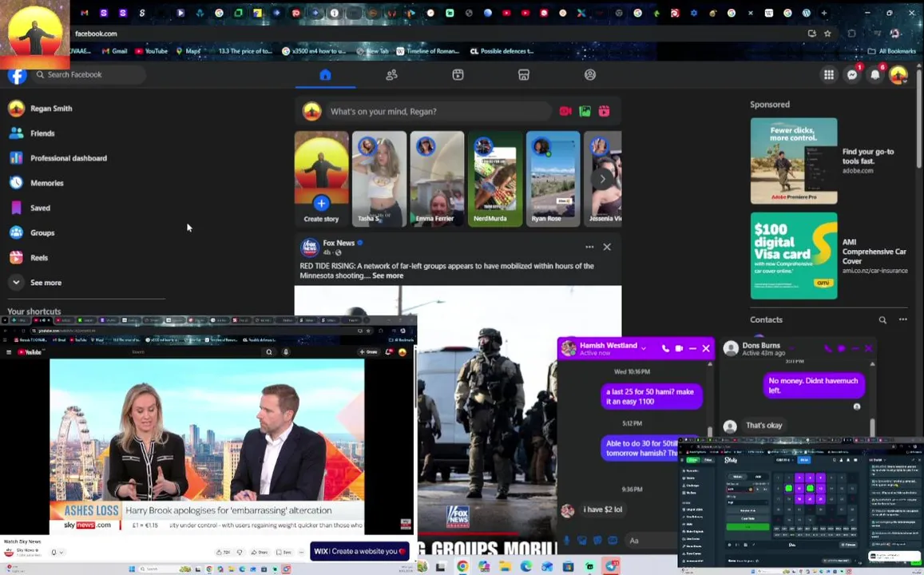
Task: Open the Fox News page link
Action: tap(339, 243)
